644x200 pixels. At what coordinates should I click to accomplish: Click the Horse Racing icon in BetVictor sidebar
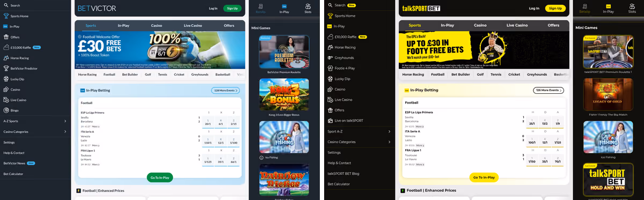(x=5, y=58)
